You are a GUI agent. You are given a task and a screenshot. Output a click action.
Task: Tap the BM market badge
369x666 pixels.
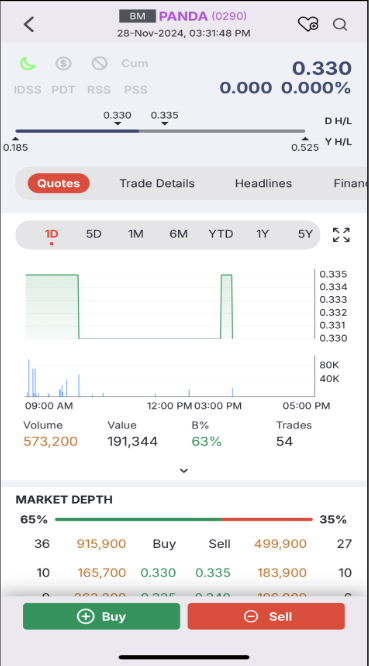tap(137, 16)
